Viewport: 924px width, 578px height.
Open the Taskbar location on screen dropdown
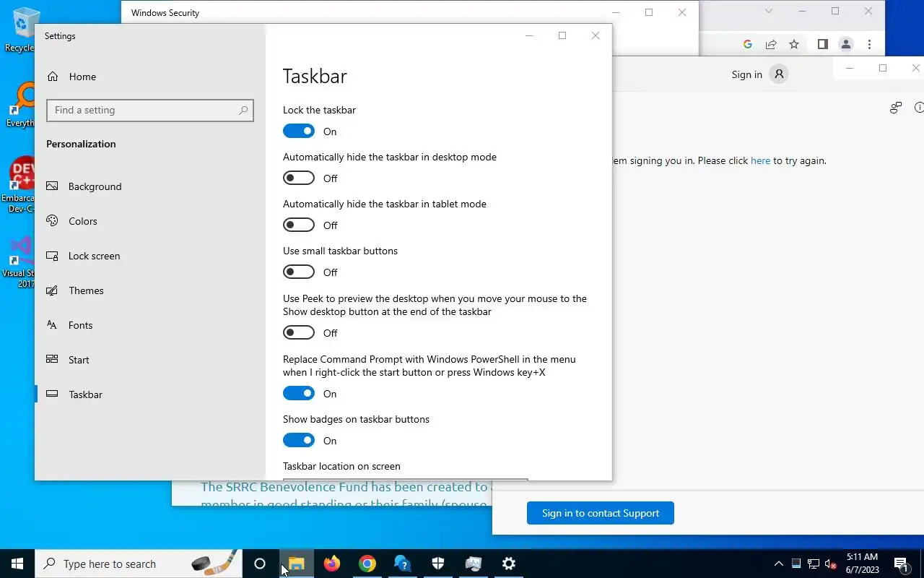406,478
